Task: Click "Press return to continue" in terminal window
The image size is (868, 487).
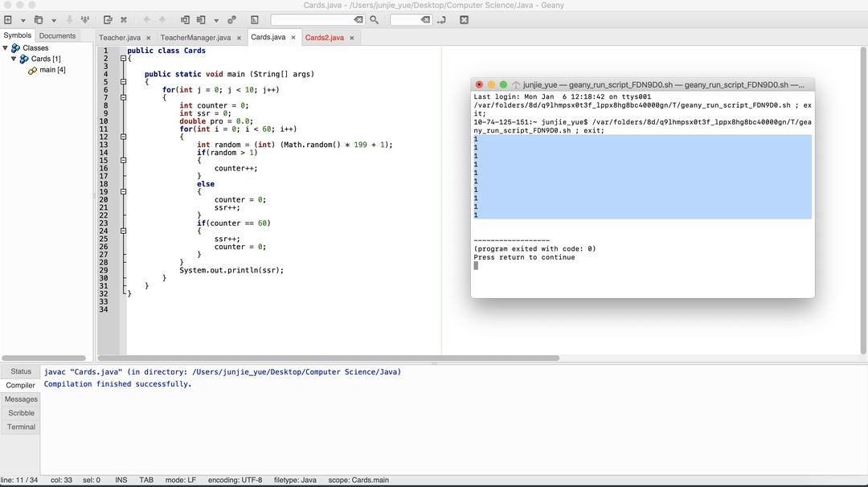Action: coord(524,257)
